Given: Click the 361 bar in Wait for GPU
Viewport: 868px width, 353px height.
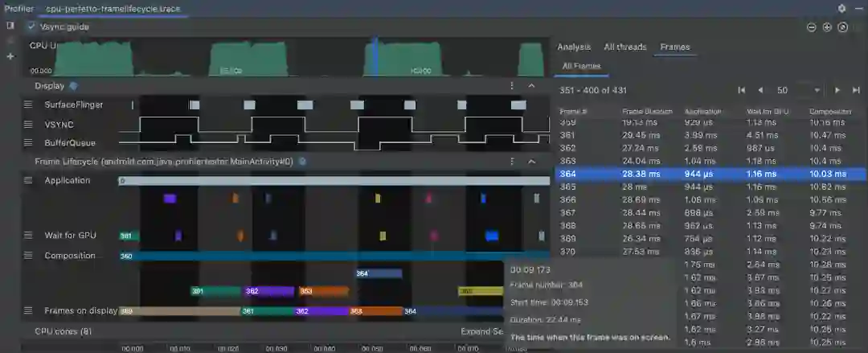Looking at the screenshot, I should click(x=129, y=236).
